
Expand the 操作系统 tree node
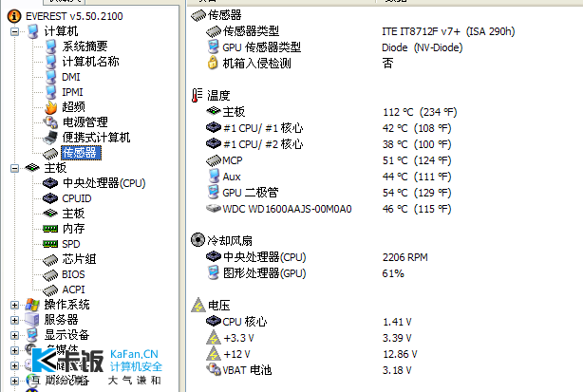14,305
